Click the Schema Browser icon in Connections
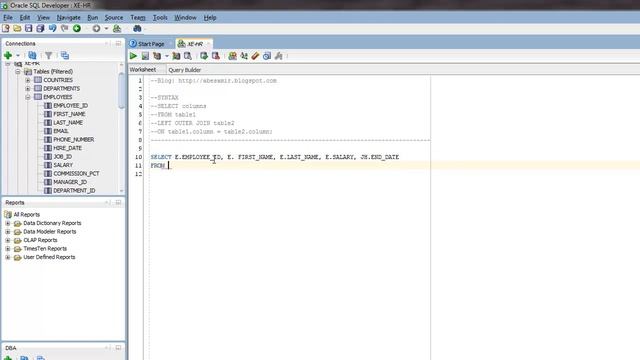Screen dimensions: 640x360 pyautogui.click(x=64, y=56)
